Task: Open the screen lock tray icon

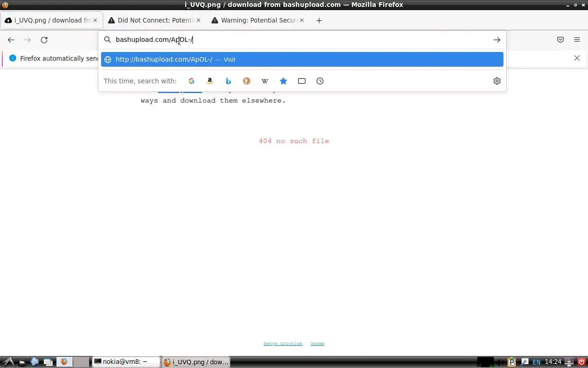Action: click(569, 362)
